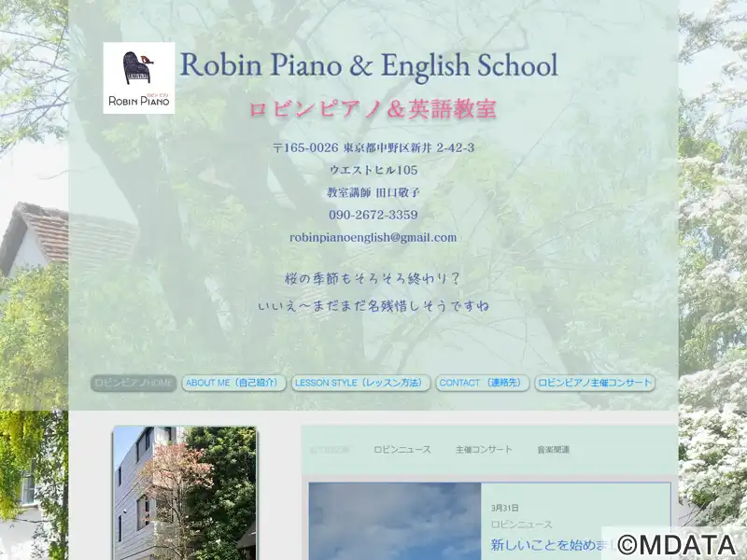Click the text 桜の季節もそろそろ終わり？
Image resolution: width=747 pixels, height=560 pixels.
tap(373, 278)
